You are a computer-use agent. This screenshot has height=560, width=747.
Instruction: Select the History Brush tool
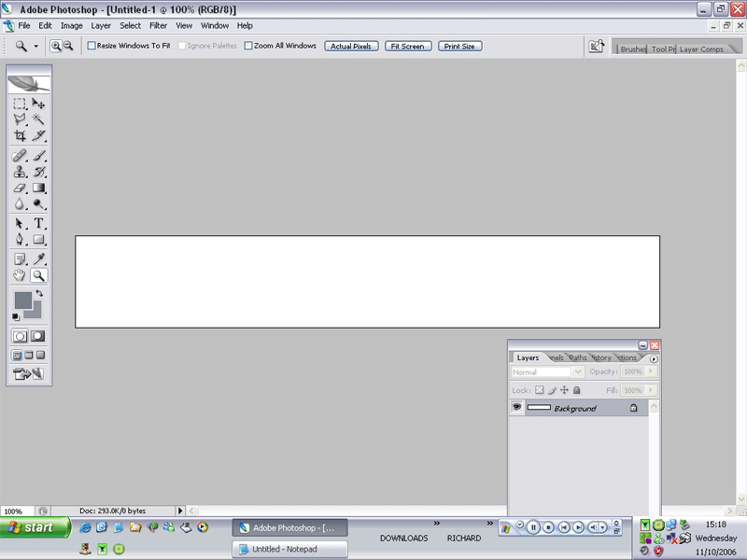click(38, 172)
